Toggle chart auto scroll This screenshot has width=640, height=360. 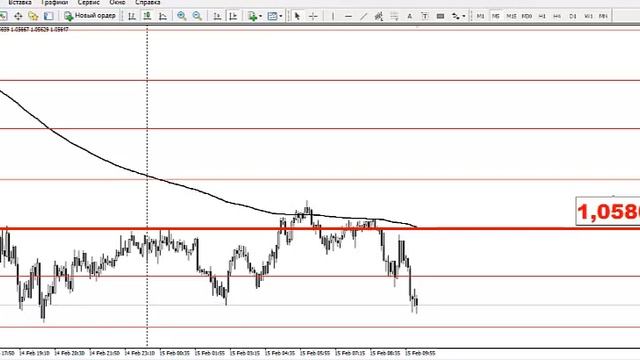[217, 16]
